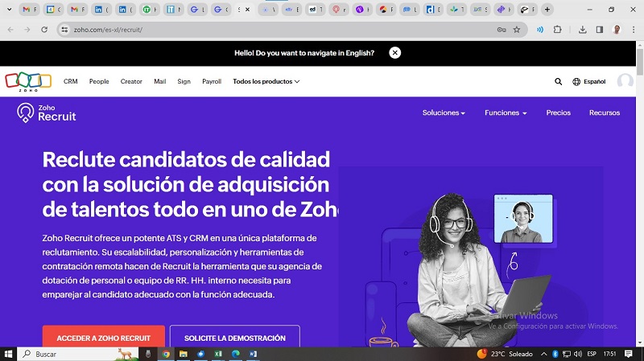Expand Todos los productos dropdown

point(266,82)
